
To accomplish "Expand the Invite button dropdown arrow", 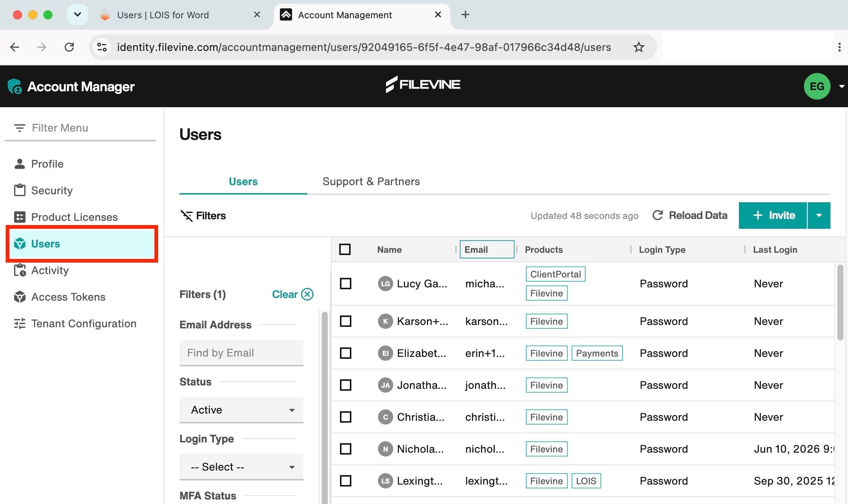I will click(819, 216).
